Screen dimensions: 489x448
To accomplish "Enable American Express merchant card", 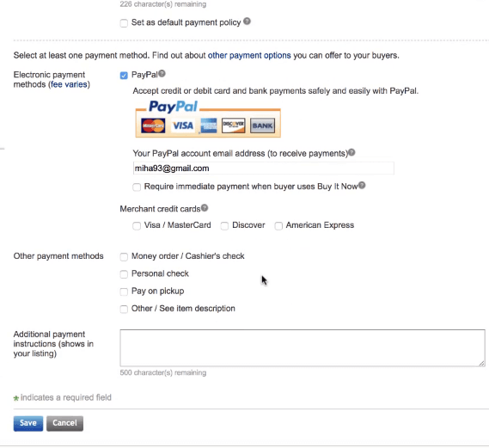I will [278, 226].
